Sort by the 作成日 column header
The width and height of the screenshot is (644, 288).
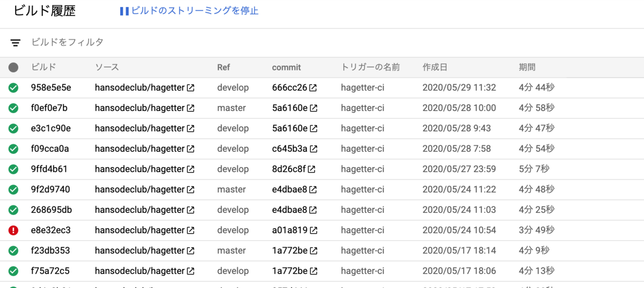coord(435,68)
